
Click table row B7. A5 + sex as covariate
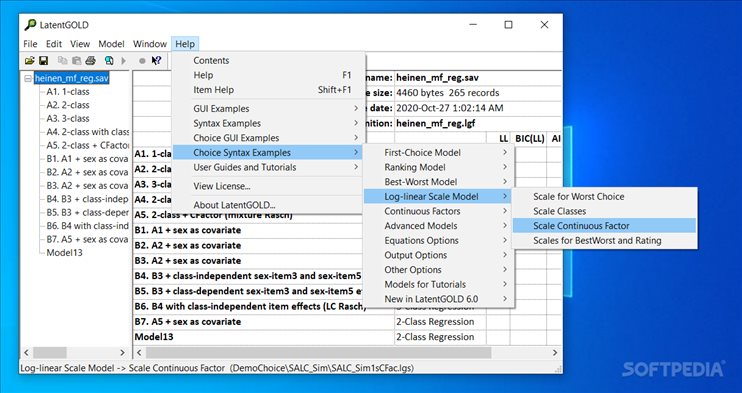pos(188,322)
